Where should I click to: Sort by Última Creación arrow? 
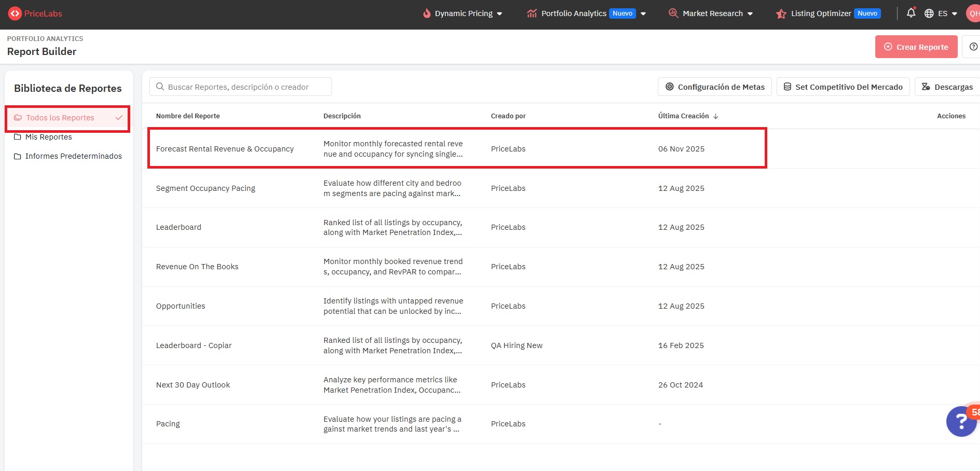(716, 116)
